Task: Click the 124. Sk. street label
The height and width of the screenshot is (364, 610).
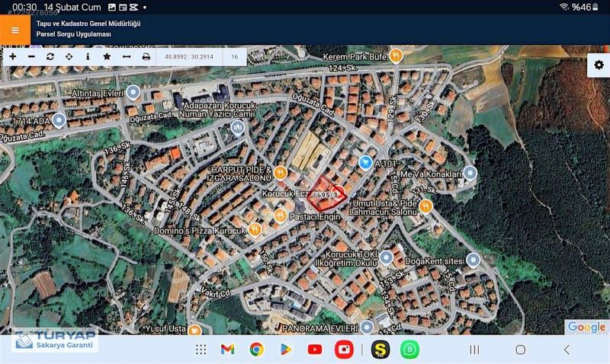Action: [342, 69]
